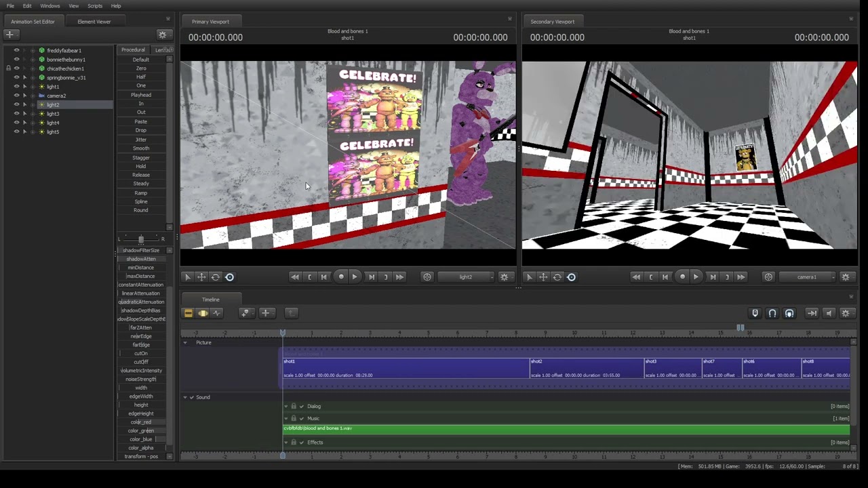
Task: Apply the Jitter procedural preset
Action: click(x=141, y=140)
